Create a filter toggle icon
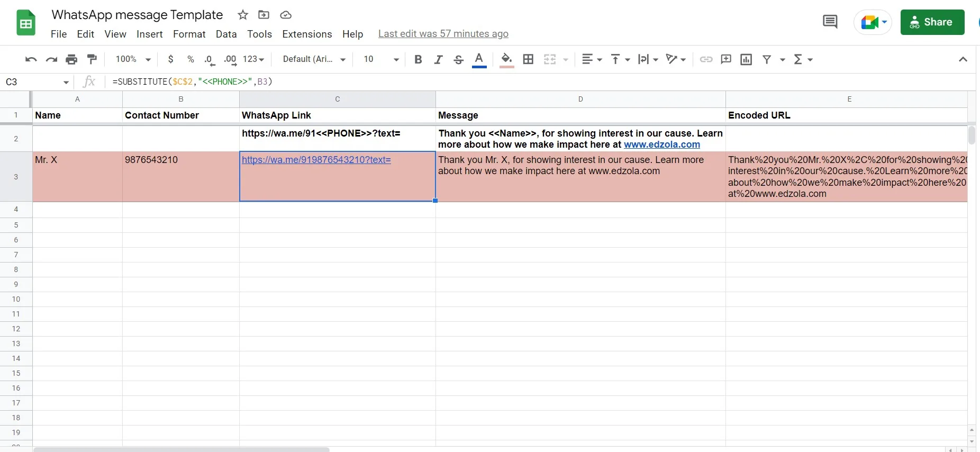Viewport: 980px width, 452px height. (x=767, y=59)
